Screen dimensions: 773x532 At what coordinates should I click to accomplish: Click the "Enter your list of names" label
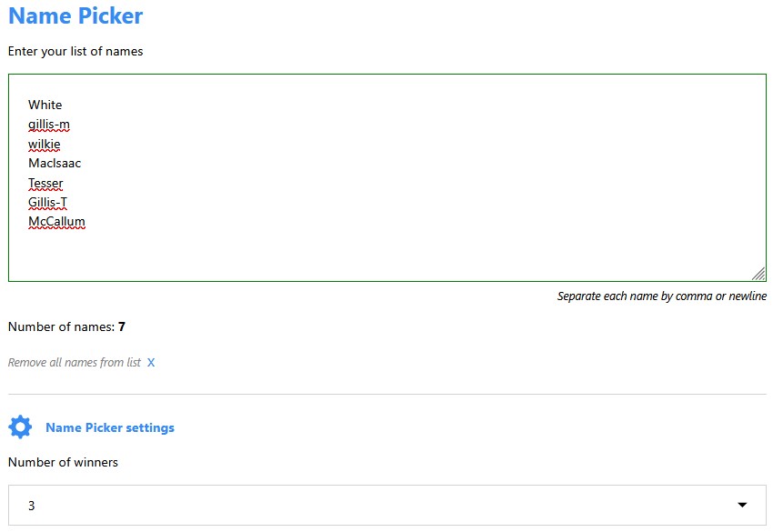pos(75,52)
